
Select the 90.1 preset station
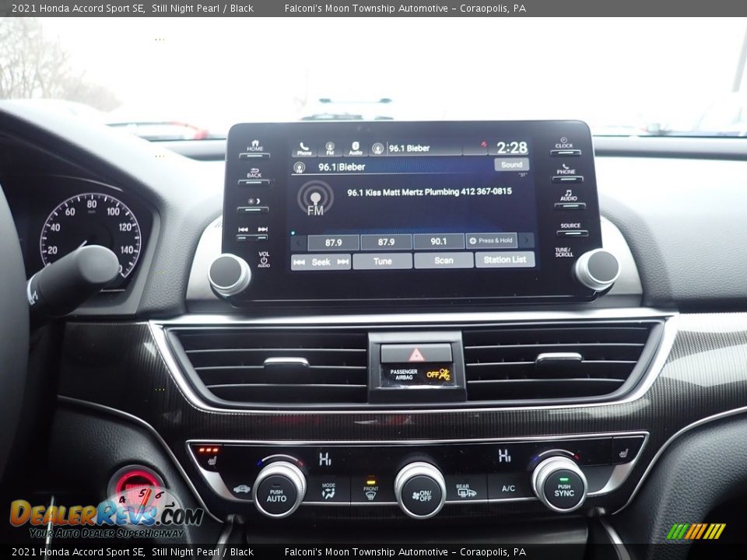(438, 241)
